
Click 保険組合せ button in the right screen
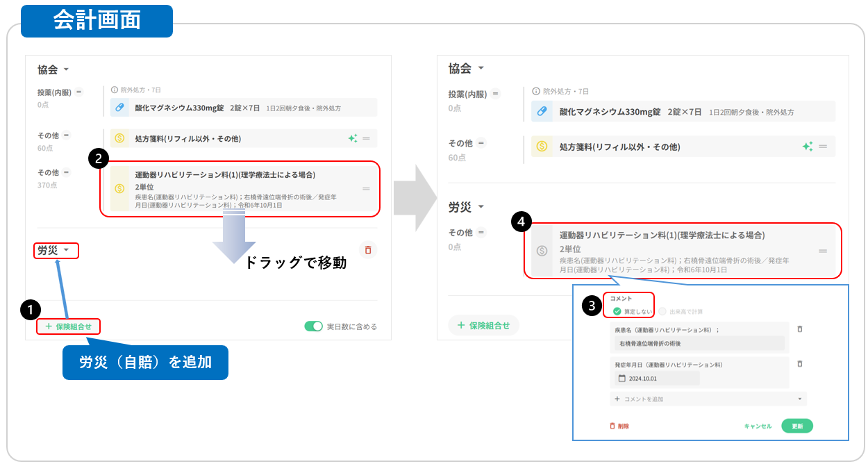click(483, 325)
